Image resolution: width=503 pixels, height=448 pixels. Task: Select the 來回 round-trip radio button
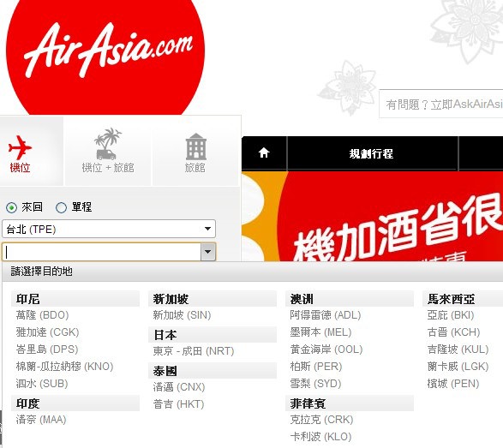coord(11,208)
